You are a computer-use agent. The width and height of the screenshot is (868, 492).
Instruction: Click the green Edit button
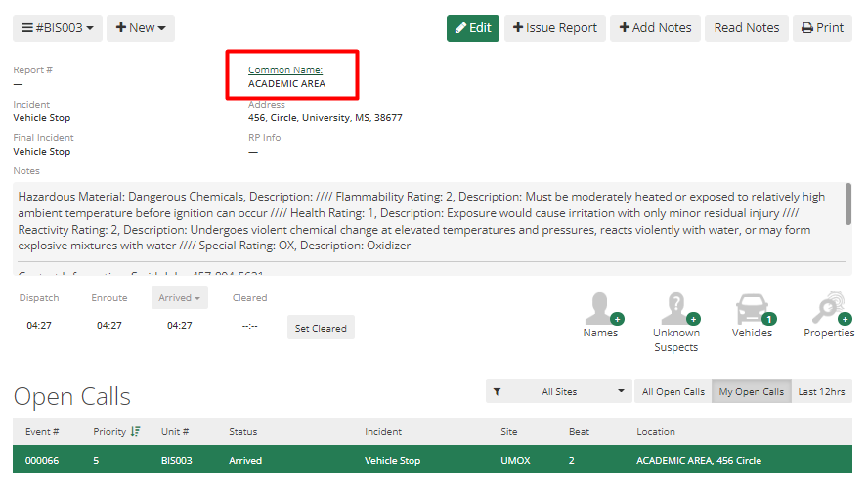click(473, 28)
